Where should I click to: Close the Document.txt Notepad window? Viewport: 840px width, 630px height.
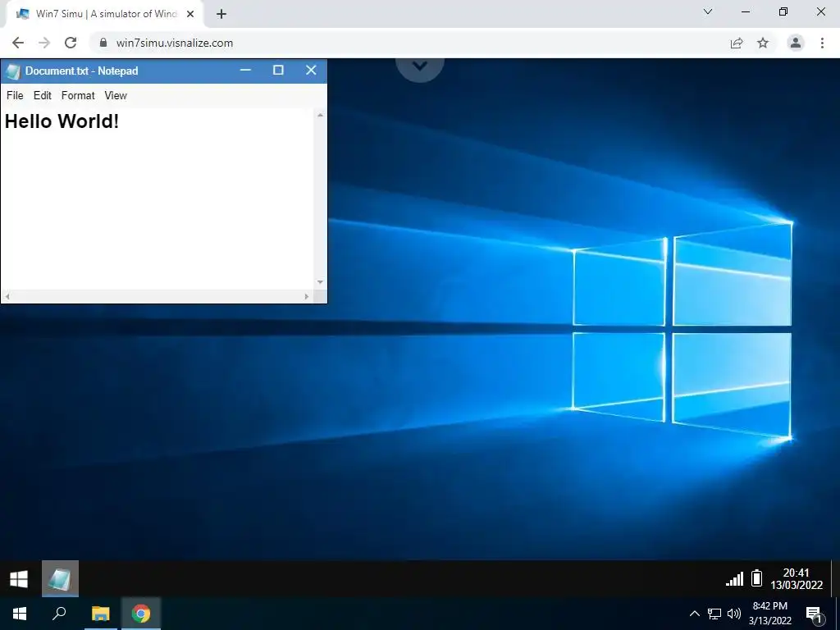[x=311, y=71]
